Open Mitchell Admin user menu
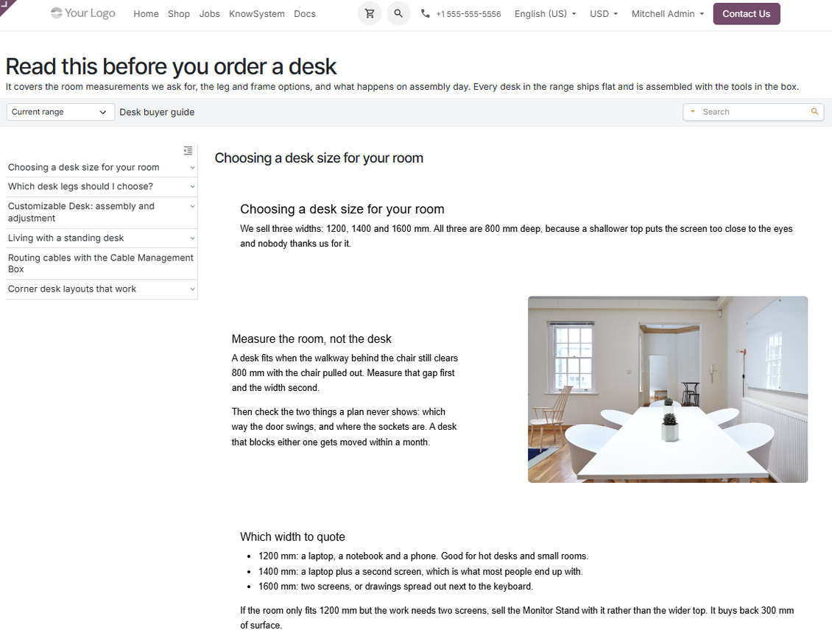The width and height of the screenshot is (832, 644). click(x=668, y=14)
